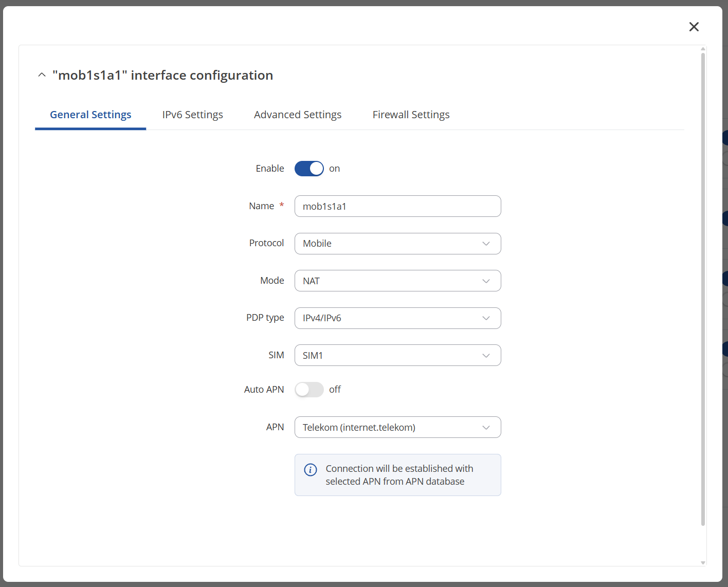Click the "mob1s1a1" interface configuration heading
This screenshot has height=587, width=728.
click(163, 75)
